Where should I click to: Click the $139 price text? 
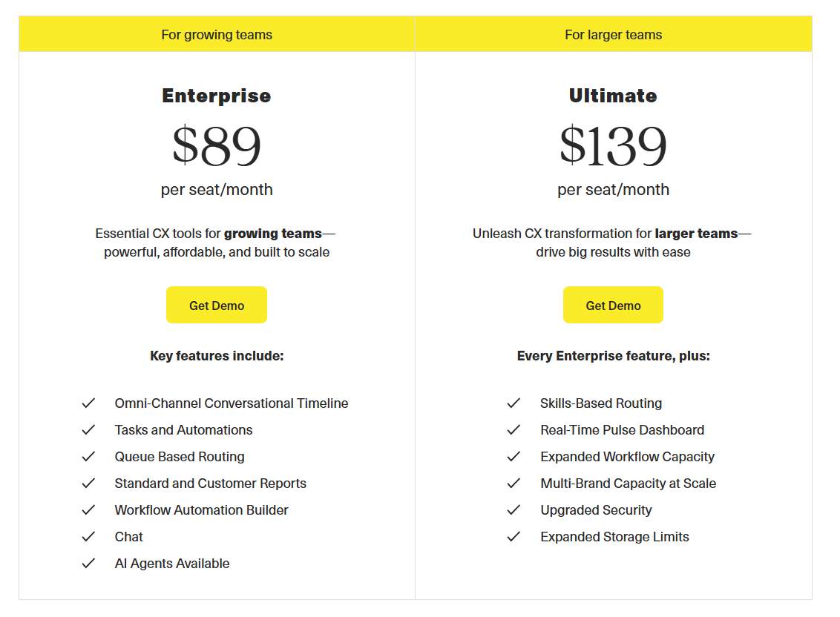pos(613,145)
